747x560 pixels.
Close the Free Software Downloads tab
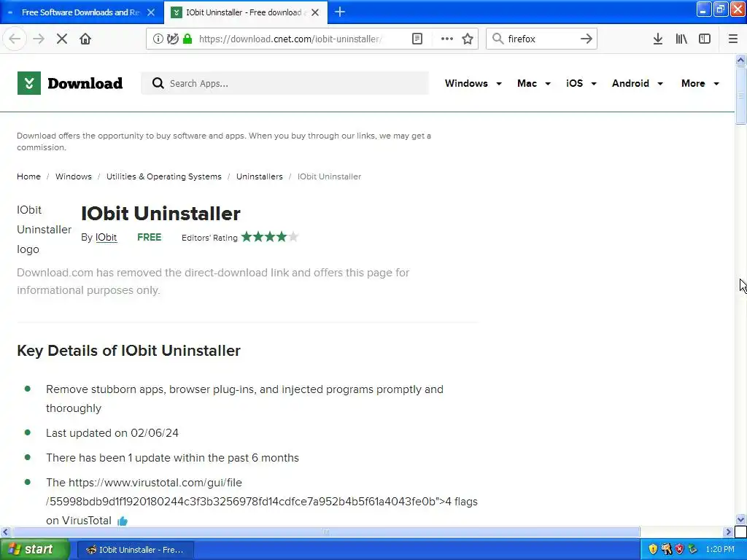151,12
